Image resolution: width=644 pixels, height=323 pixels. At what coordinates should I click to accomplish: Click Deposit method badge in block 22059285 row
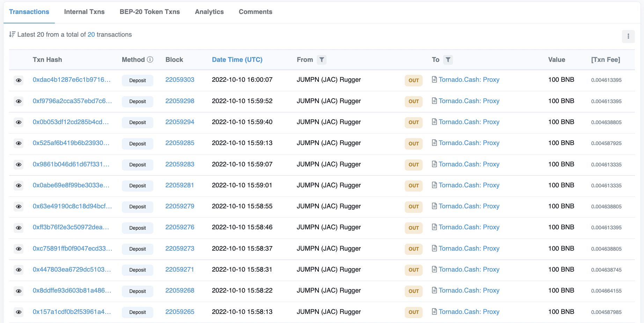click(x=138, y=144)
